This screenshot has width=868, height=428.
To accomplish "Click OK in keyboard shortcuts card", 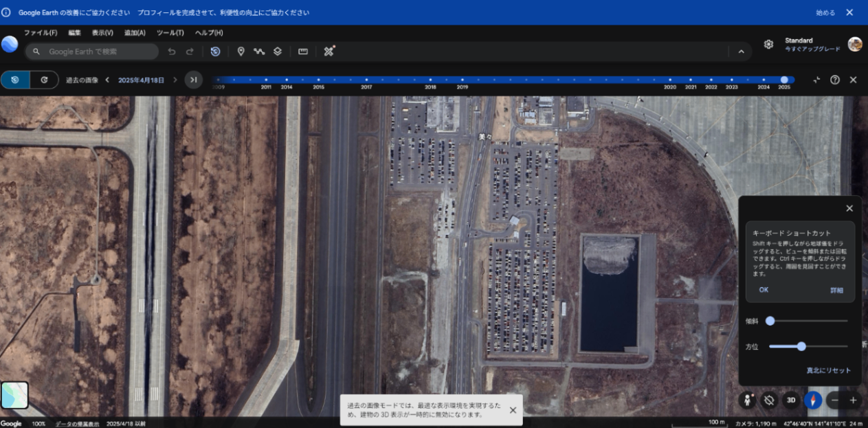I will click(x=764, y=290).
